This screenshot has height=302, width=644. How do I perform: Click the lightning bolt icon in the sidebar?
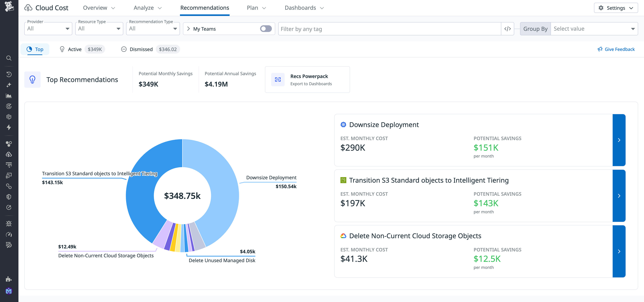click(9, 128)
